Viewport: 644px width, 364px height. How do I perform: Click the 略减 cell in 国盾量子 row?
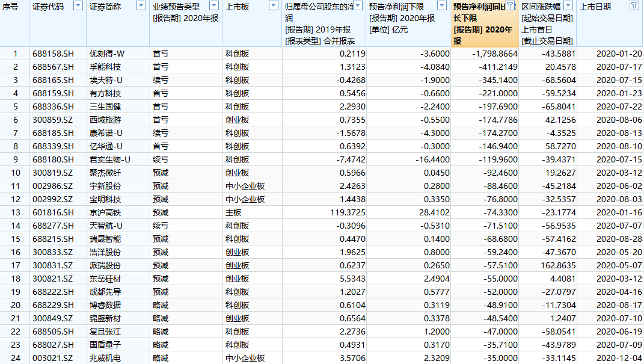point(161,345)
